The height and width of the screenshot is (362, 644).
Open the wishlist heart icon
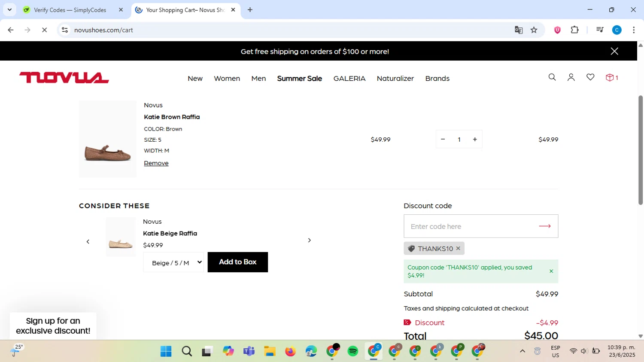(x=590, y=77)
